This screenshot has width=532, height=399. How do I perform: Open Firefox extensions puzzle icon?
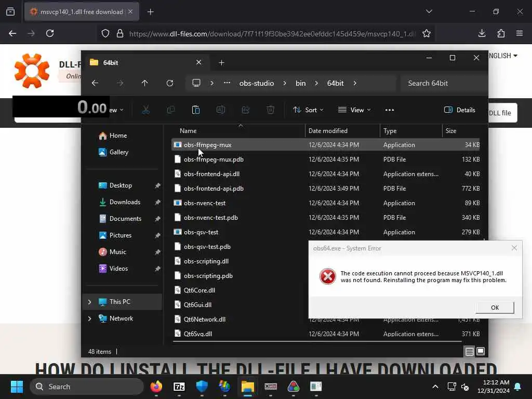click(501, 33)
